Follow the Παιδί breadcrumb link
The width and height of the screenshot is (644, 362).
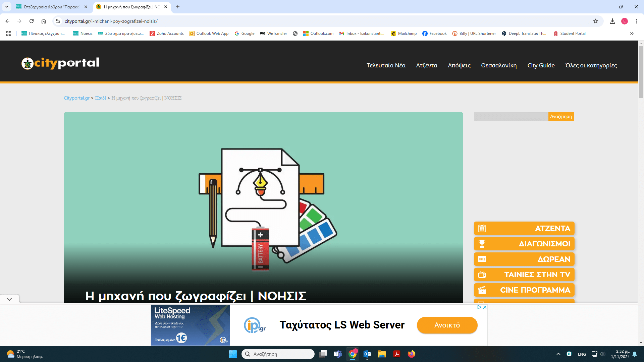(100, 98)
